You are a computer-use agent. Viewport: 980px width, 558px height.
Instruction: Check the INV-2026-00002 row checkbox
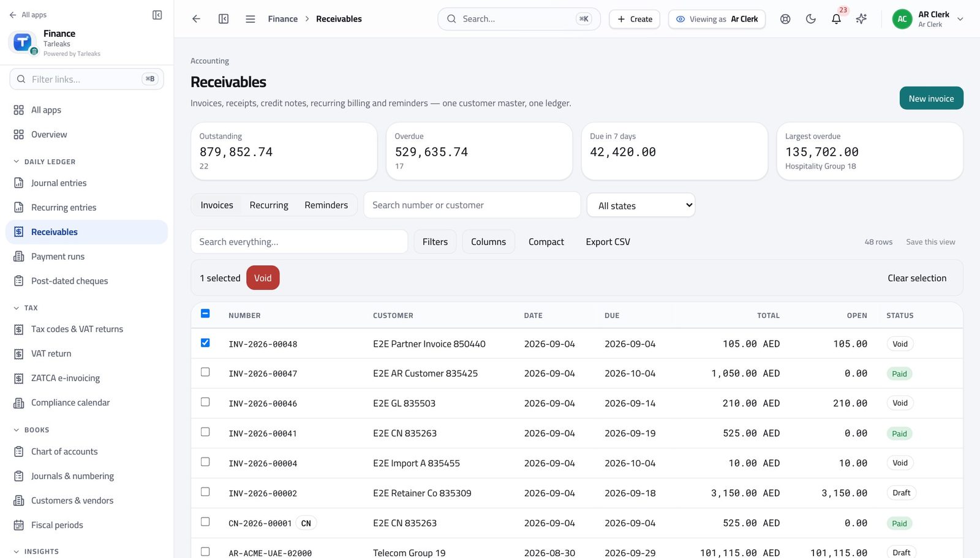tap(205, 492)
